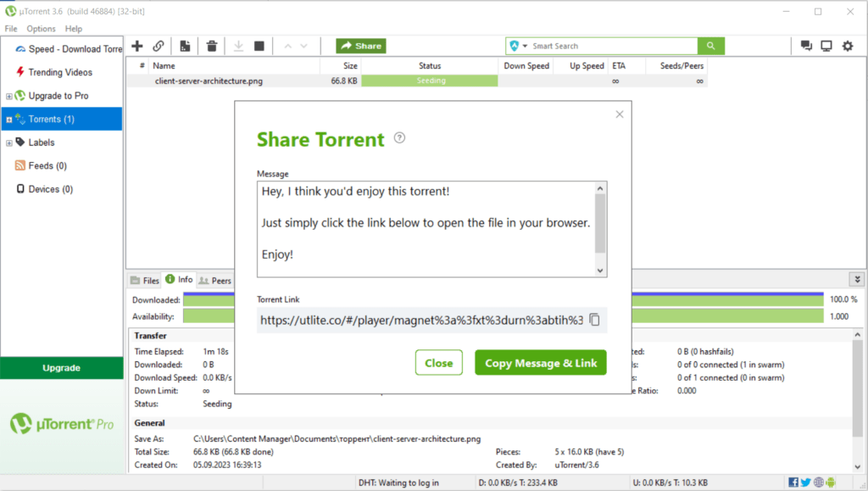The image size is (868, 491).
Task: Open the Smart Search provider dropdown
Action: [526, 46]
